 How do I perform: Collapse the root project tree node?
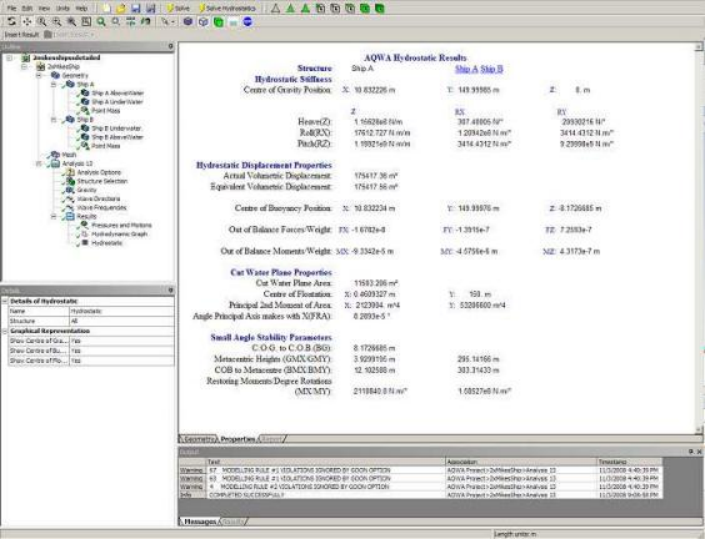[9, 58]
